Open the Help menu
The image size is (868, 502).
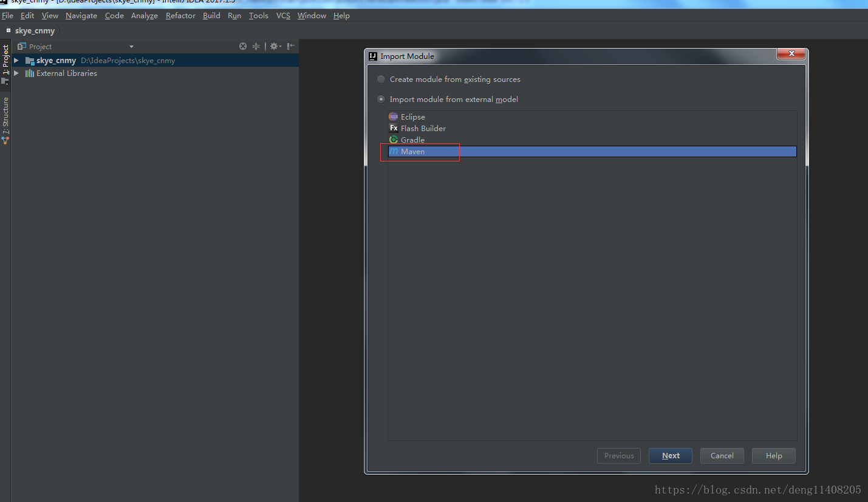(341, 16)
